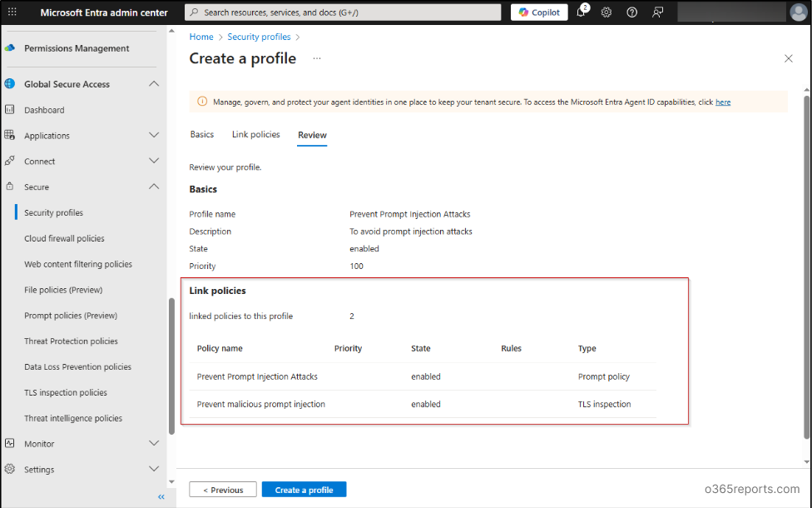Open Threat Protection policies
Viewport: 812px width, 508px height.
71,341
